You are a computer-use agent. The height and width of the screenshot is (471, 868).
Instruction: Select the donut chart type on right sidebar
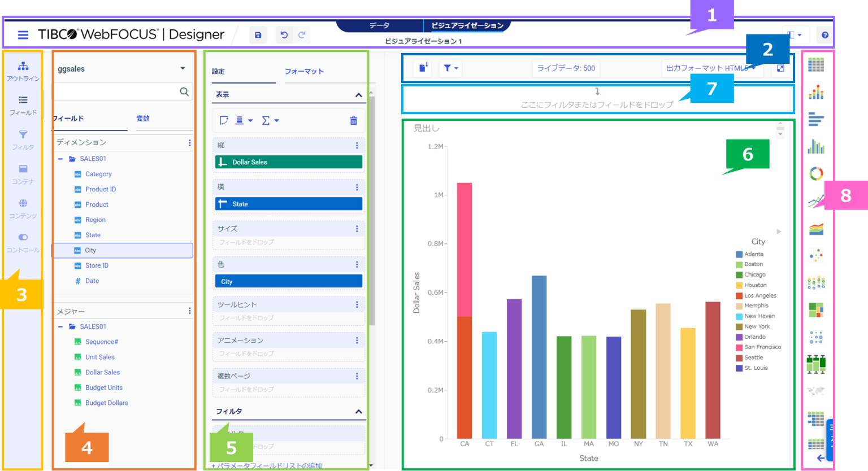click(816, 173)
